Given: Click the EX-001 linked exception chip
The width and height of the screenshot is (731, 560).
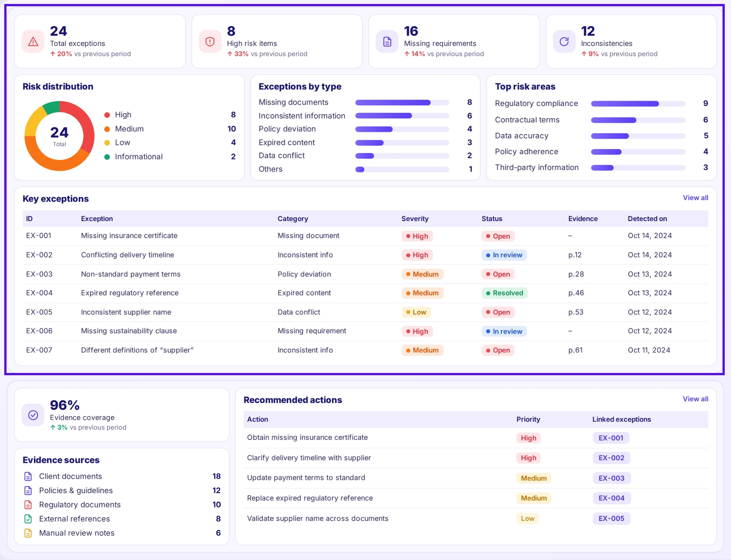Looking at the screenshot, I should [611, 438].
